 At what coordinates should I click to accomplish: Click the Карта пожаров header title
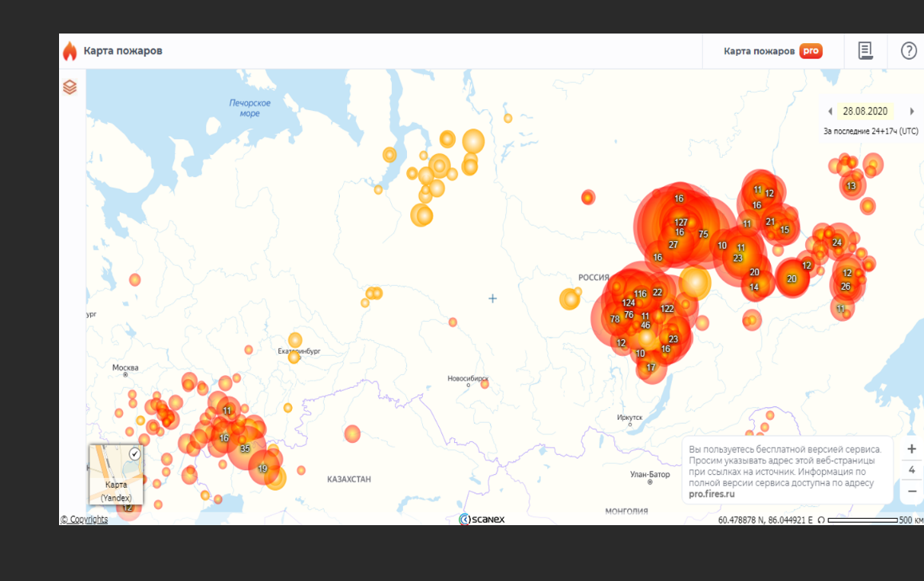click(123, 50)
